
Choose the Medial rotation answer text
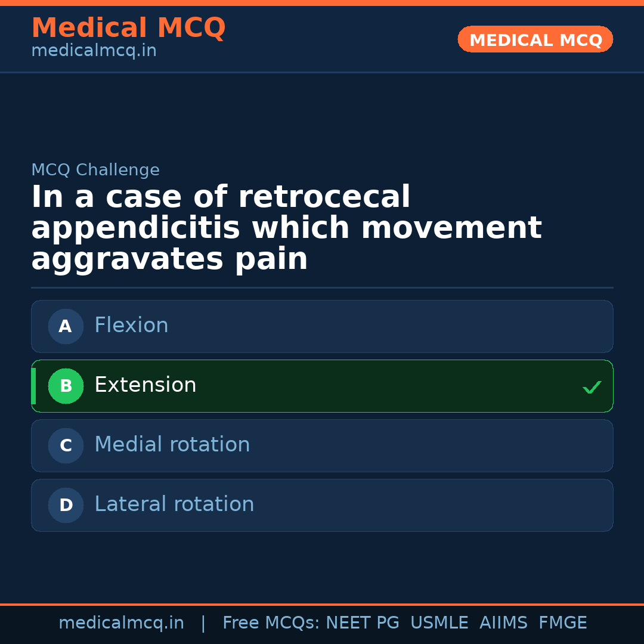pyautogui.click(x=172, y=445)
